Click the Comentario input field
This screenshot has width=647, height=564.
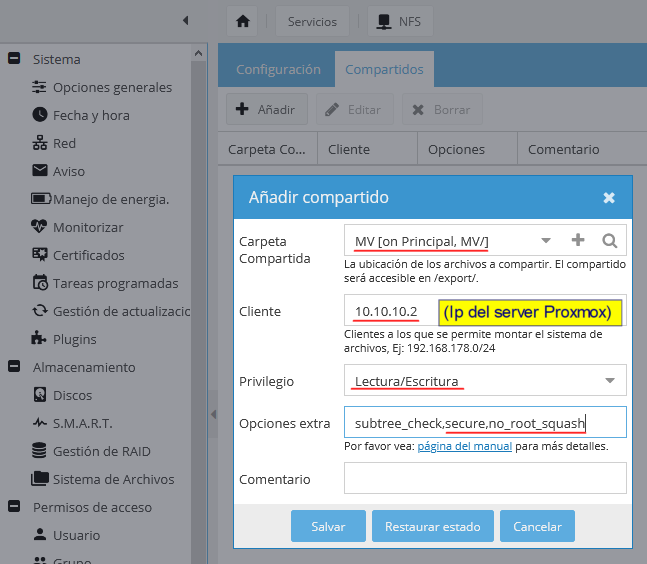click(x=485, y=478)
